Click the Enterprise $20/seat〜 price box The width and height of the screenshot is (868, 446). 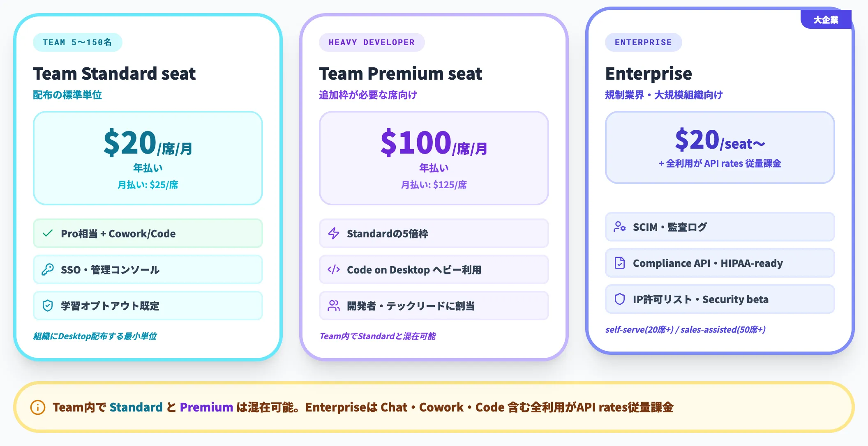[720, 147]
